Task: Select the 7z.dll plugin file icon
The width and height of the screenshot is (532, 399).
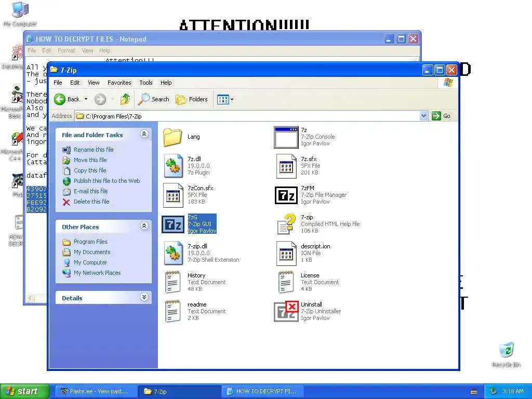Action: tap(174, 166)
